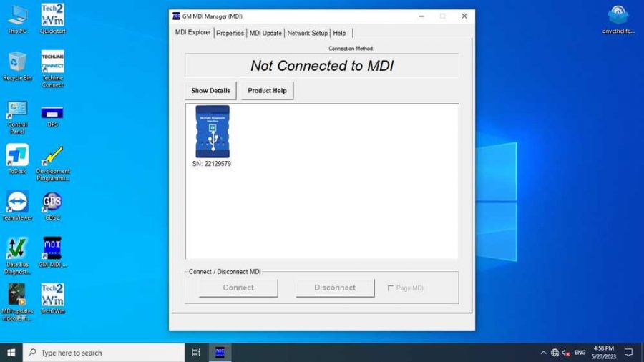Click the Product Help button

coord(267,91)
